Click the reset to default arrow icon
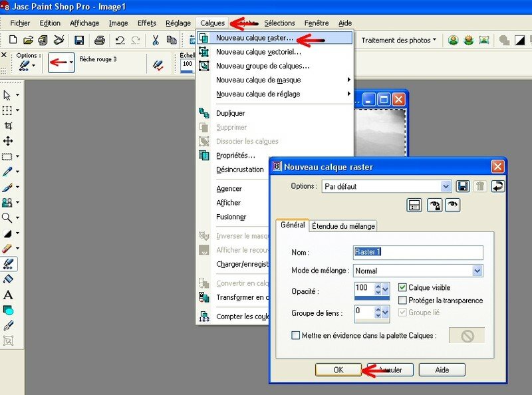Image resolution: width=532 pixels, height=395 pixels. coord(497,186)
